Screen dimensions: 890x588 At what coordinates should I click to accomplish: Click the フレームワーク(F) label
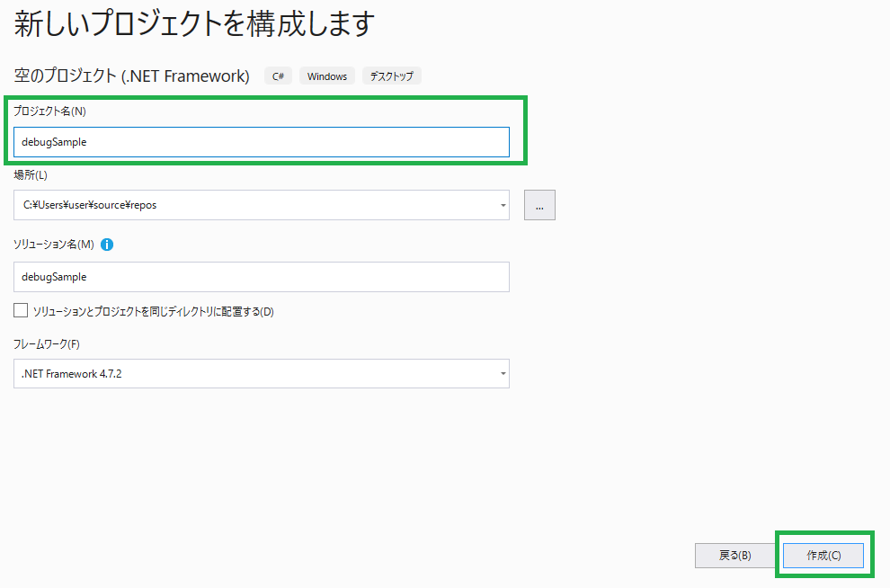point(47,344)
